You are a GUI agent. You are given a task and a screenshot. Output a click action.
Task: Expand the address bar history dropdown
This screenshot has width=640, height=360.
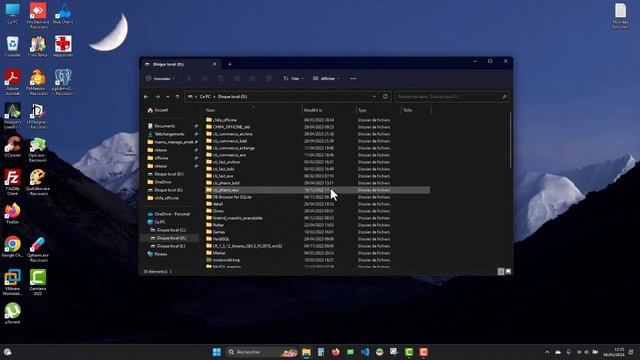click(x=374, y=97)
